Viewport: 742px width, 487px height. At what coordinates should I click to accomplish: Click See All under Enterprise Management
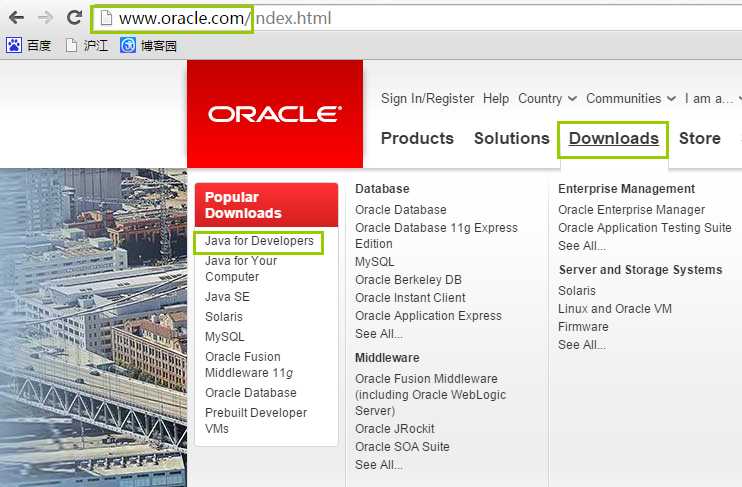[582, 246]
